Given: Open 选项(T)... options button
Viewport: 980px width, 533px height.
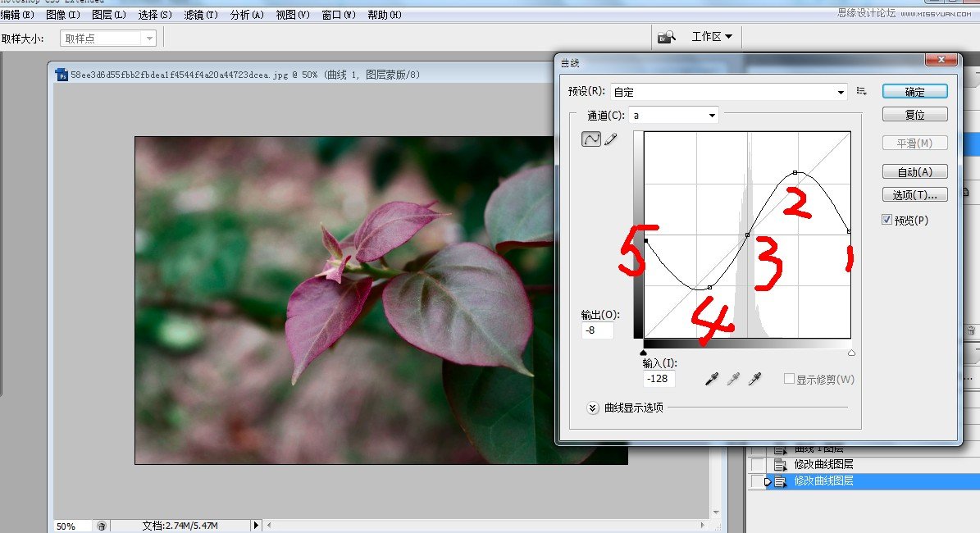Looking at the screenshot, I should click(915, 194).
